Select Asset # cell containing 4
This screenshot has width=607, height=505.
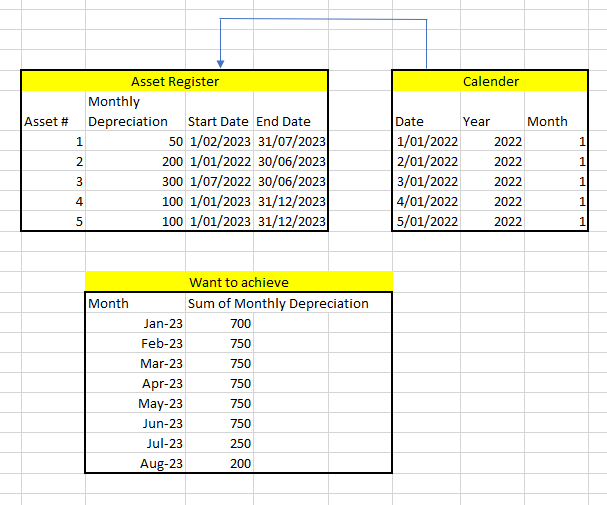tap(53, 202)
